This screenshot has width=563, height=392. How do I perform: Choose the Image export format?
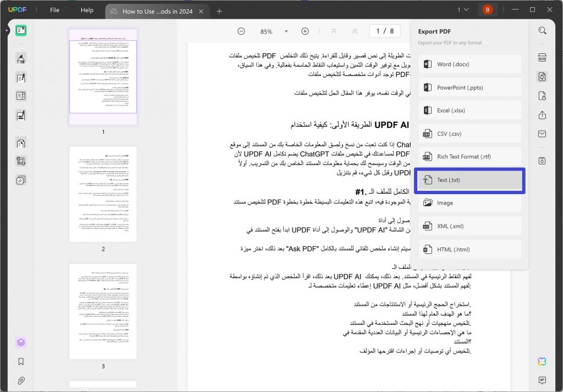tap(470, 203)
